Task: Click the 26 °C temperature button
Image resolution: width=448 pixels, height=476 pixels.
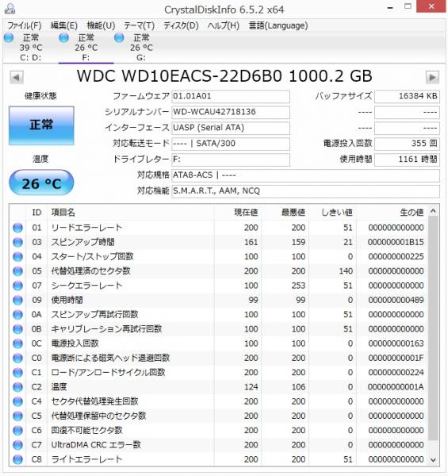Action: (41, 182)
